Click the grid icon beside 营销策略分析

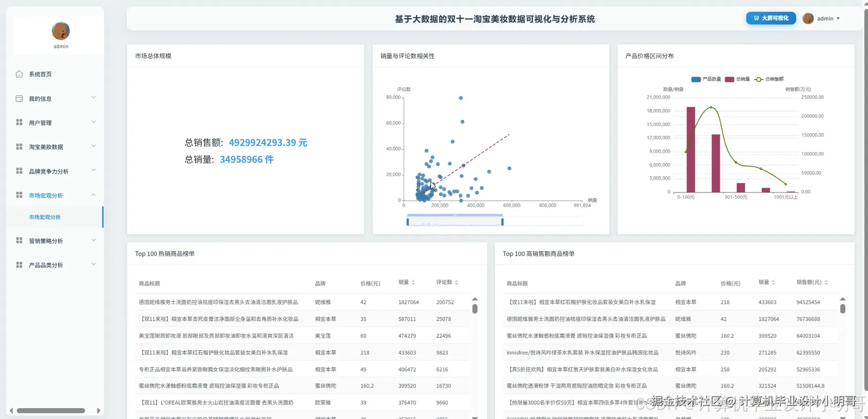[x=19, y=241]
